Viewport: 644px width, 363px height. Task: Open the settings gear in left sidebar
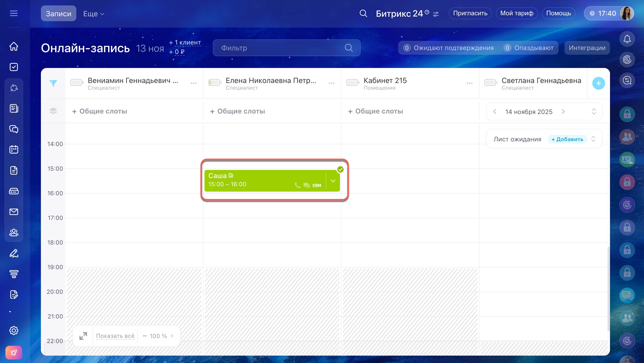pos(14,330)
